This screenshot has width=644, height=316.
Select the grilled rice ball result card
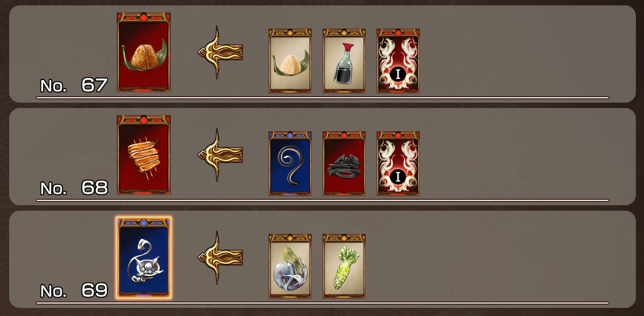[143, 52]
